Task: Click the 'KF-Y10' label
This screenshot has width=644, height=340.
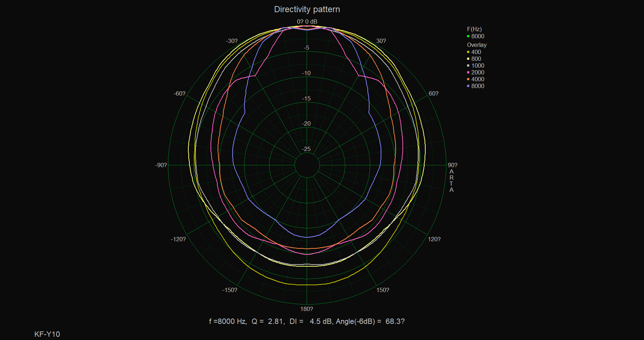Action: tap(47, 334)
